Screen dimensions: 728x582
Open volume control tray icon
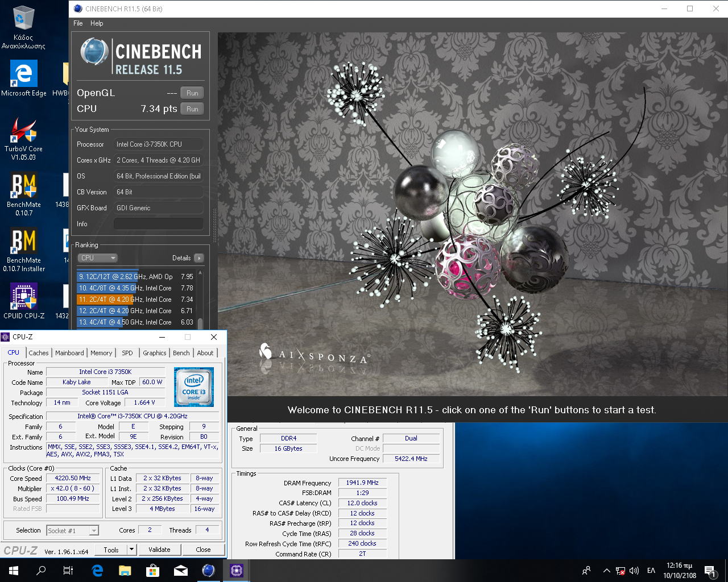pos(634,571)
